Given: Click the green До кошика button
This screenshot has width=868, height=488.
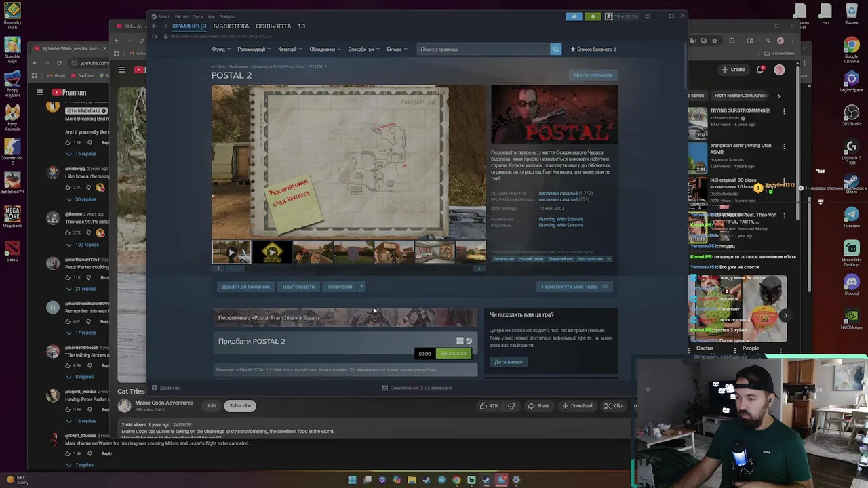Looking at the screenshot, I should point(453,354).
